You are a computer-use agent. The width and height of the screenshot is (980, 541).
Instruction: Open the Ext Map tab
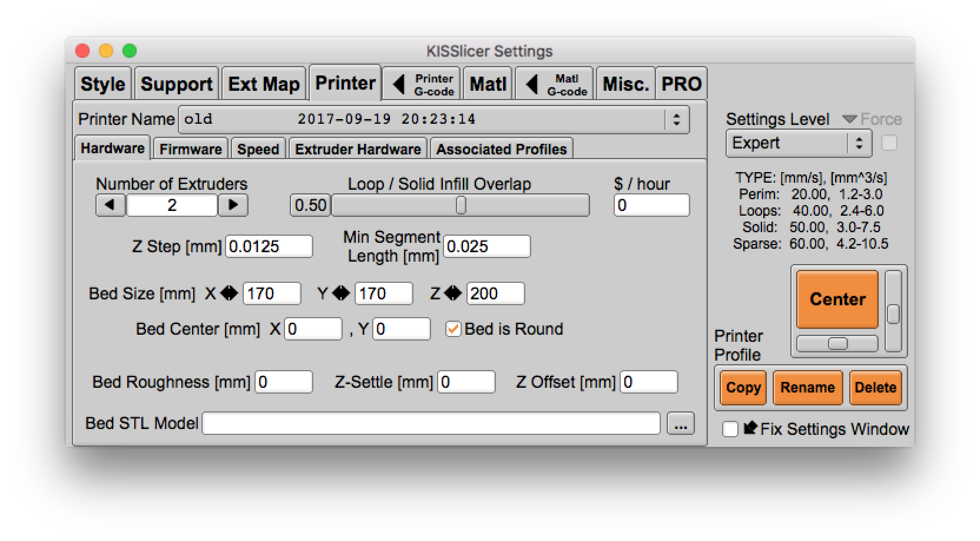click(264, 84)
